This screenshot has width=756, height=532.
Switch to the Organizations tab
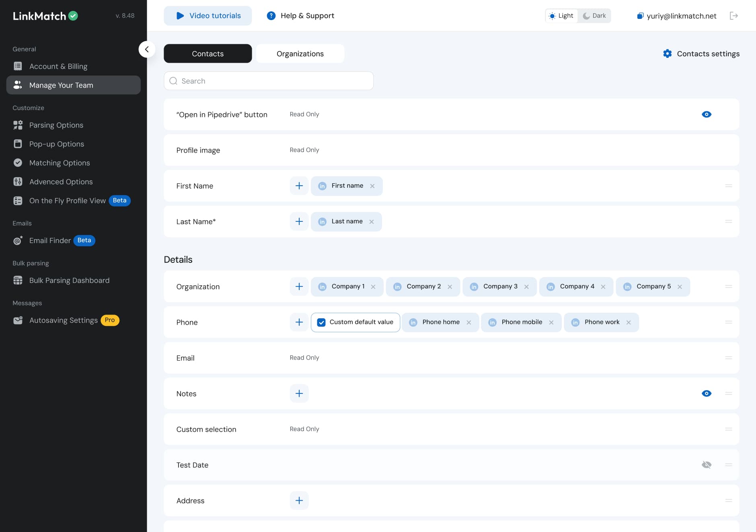click(x=300, y=53)
